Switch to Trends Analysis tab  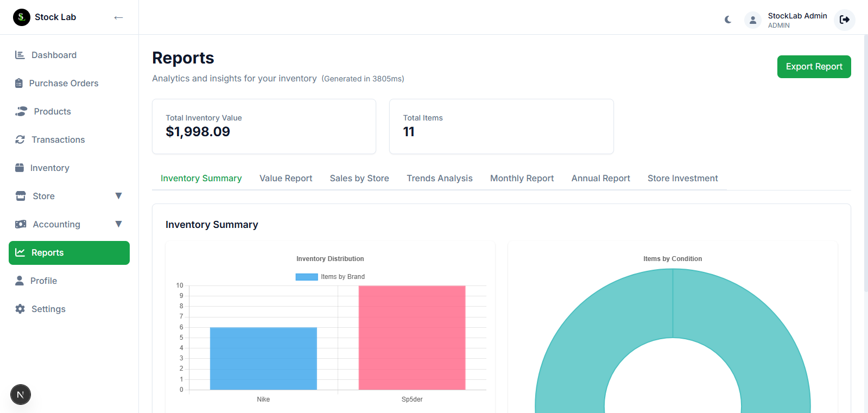point(440,179)
